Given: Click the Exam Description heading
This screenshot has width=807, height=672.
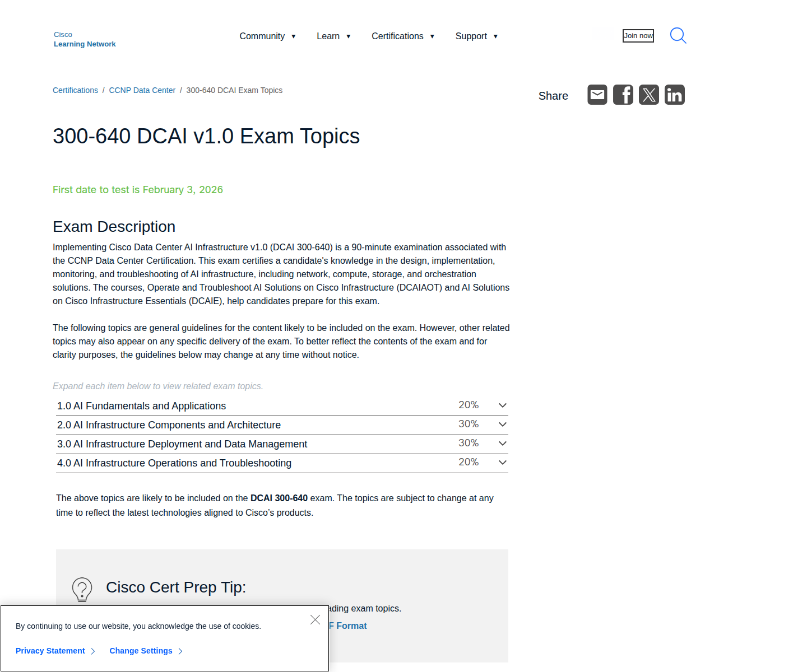Looking at the screenshot, I should (x=114, y=227).
